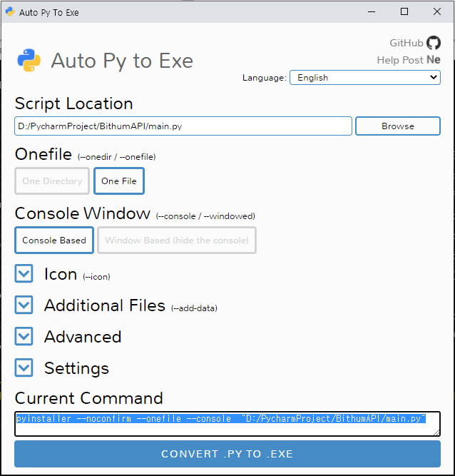
Task: Select the One Directory option
Action: 52,181
